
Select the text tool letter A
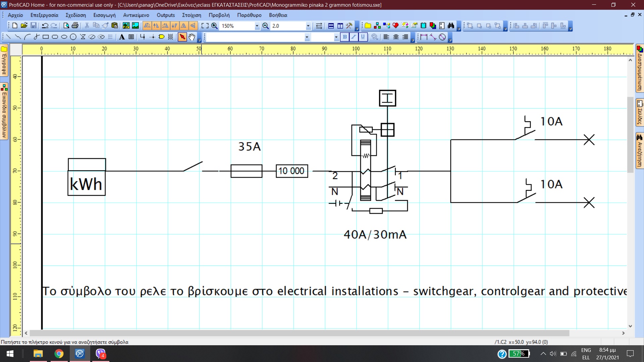pyautogui.click(x=122, y=37)
